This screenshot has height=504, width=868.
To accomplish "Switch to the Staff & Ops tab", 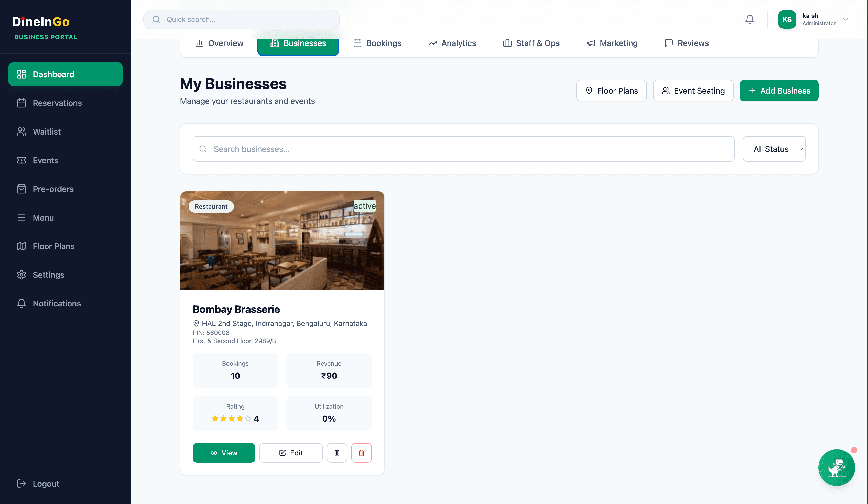I will pos(531,43).
